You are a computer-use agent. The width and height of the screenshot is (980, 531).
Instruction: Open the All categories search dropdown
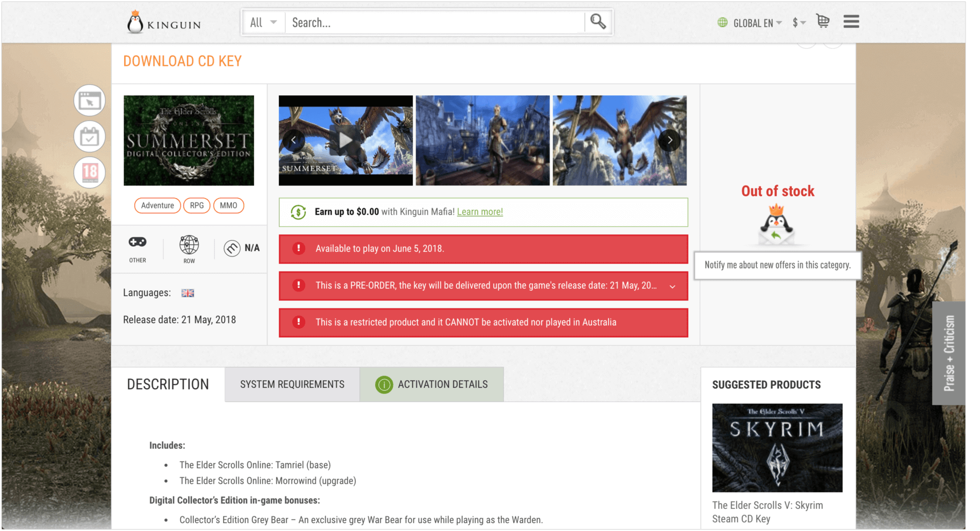point(263,23)
